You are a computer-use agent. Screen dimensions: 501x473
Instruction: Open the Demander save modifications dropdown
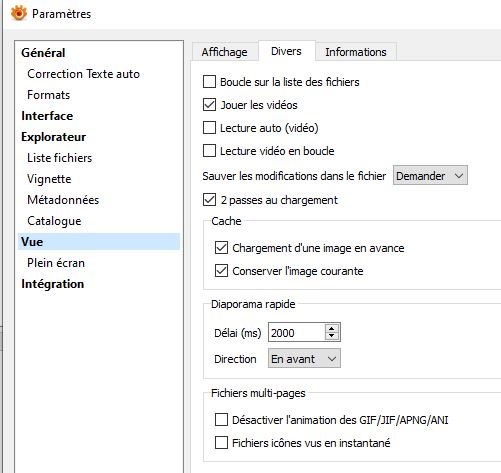[x=430, y=175]
